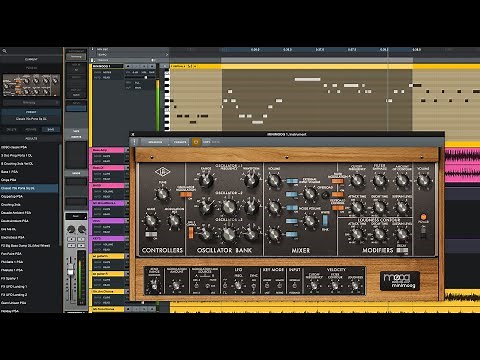
Task: Click Amount of Contour knob
Action: tap(402, 180)
